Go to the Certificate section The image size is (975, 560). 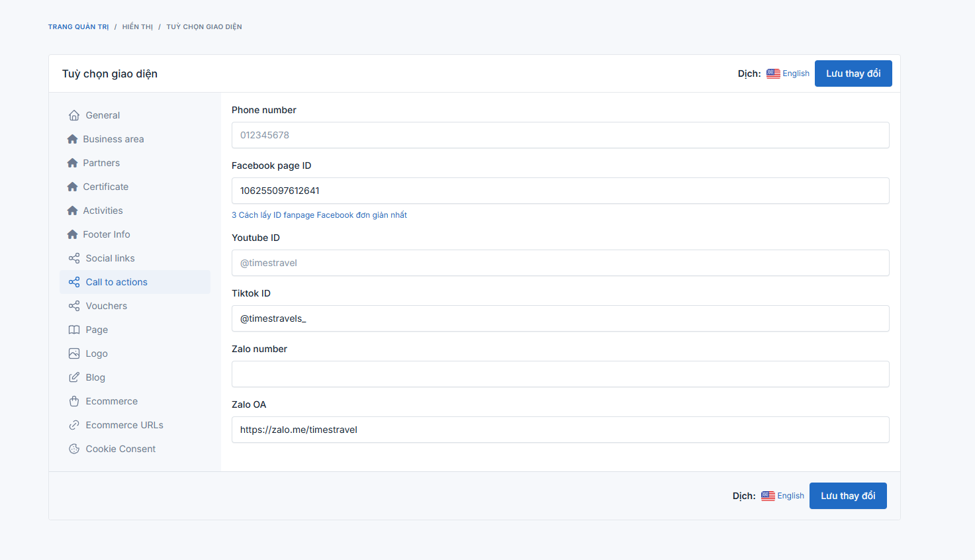pyautogui.click(x=135, y=187)
